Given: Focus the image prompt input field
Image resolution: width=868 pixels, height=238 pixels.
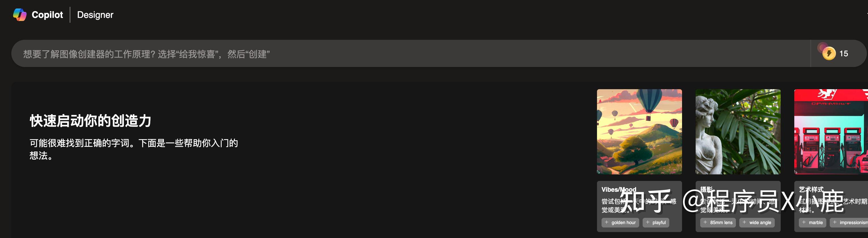Looking at the screenshot, I should click(x=411, y=54).
